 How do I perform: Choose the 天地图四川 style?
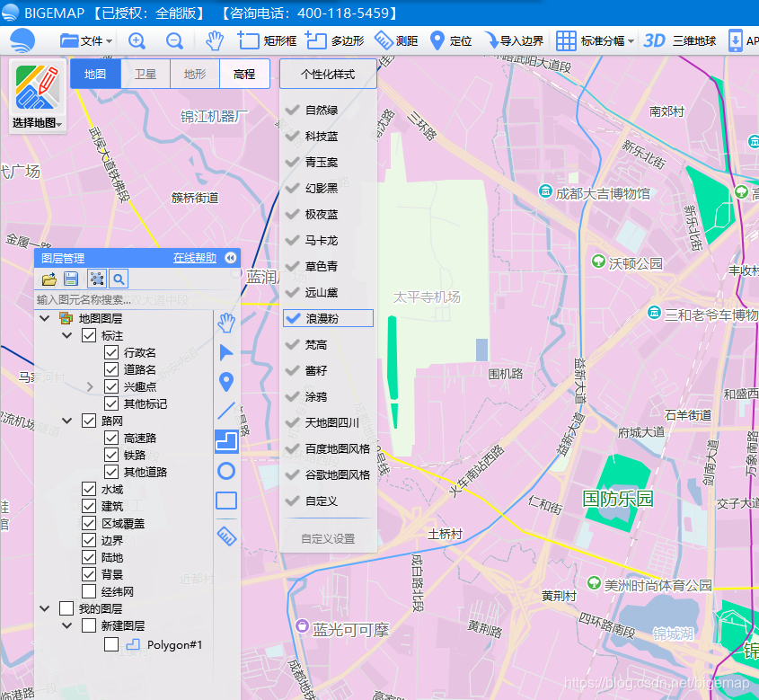[328, 423]
